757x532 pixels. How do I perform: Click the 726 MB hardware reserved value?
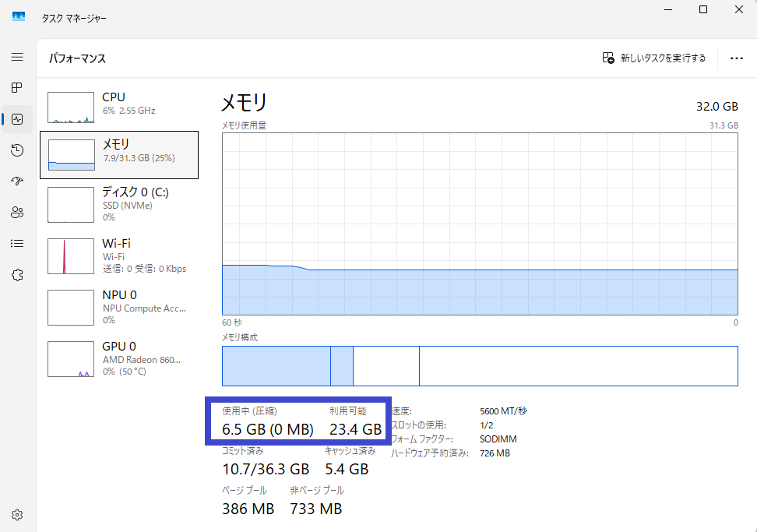tap(495, 453)
